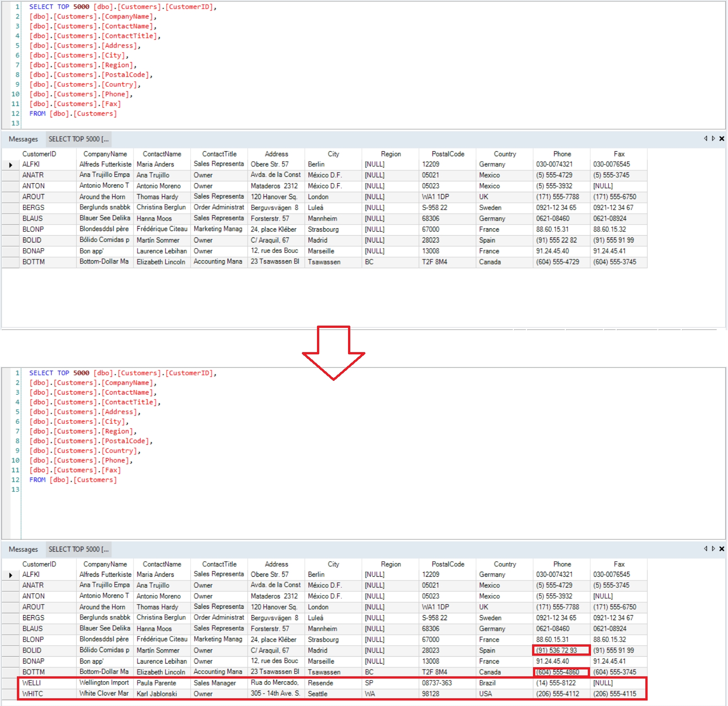Image resolution: width=728 pixels, height=706 pixels.
Task: Switch to SELECT TOP 5000 tab in lower pane
Action: (x=79, y=549)
